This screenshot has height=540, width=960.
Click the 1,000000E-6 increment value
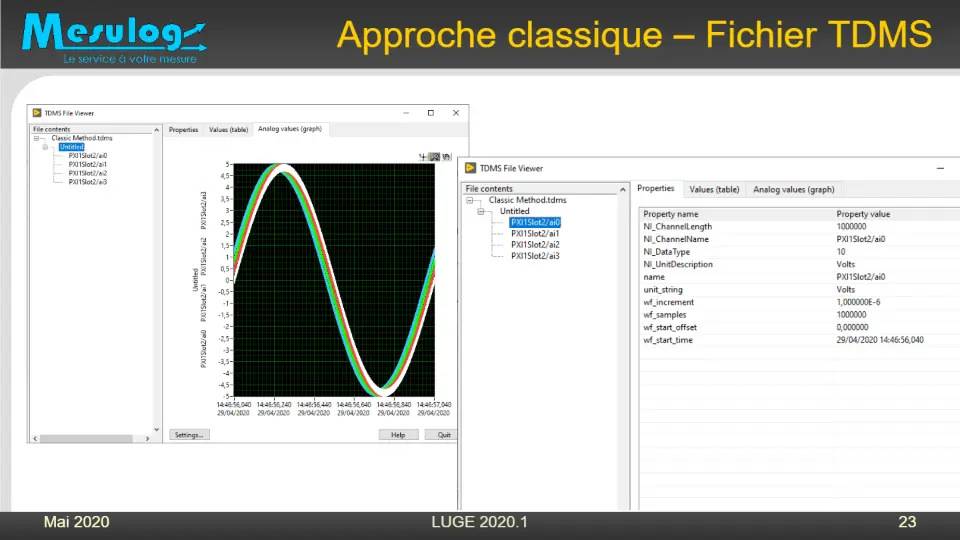tap(859, 302)
